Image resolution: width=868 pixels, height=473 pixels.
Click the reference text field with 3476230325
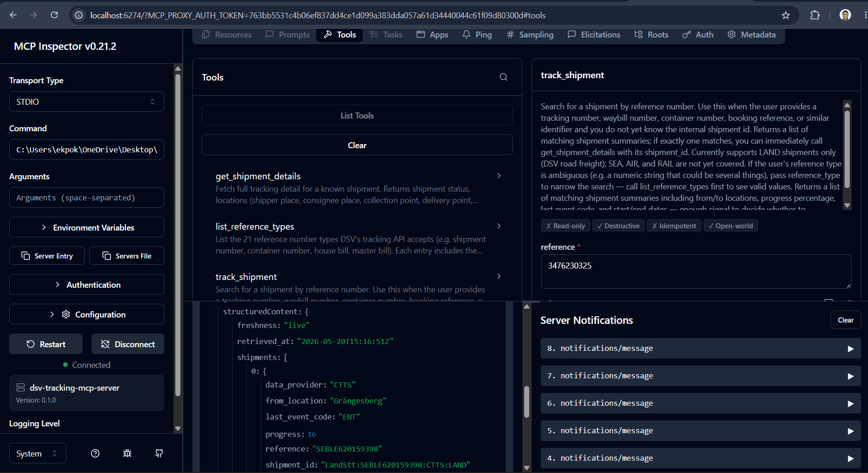696,271
